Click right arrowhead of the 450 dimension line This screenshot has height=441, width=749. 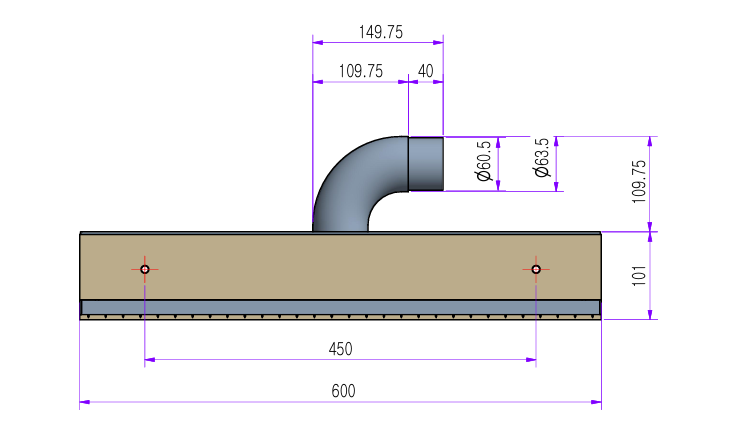click(531, 360)
